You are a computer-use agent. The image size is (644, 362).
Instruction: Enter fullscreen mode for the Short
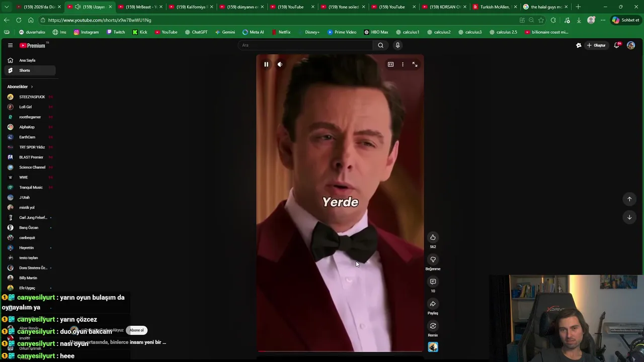click(x=415, y=64)
